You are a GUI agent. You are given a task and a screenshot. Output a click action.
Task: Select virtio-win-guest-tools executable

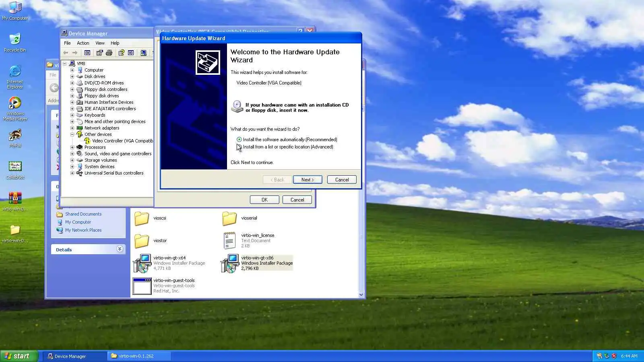point(164,286)
